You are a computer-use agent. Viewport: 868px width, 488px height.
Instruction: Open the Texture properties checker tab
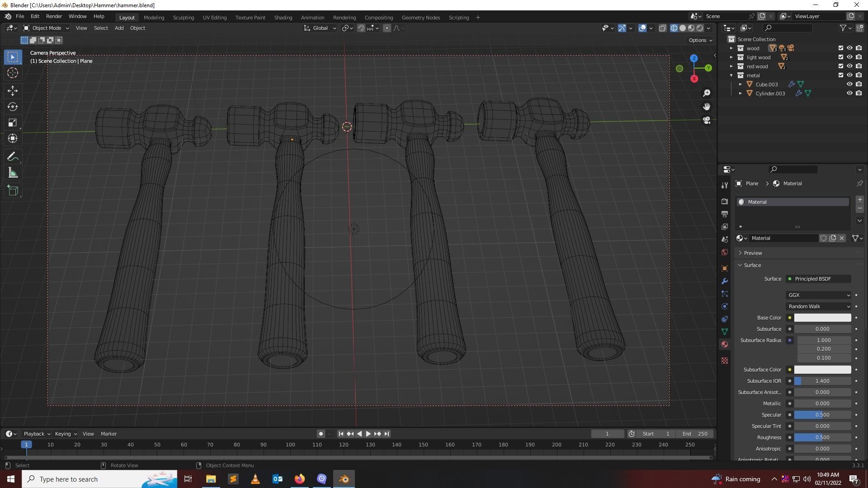tap(725, 361)
